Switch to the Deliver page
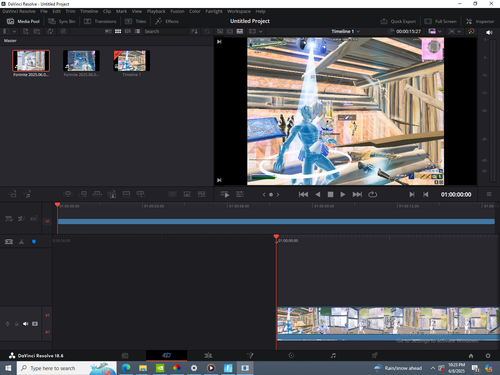This screenshot has height=375, width=500. [375, 355]
